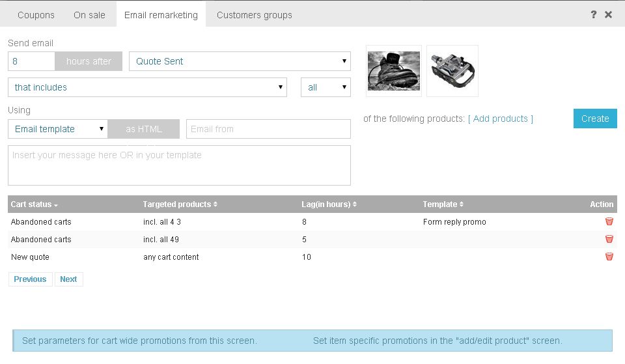Expand the 'that includes' dropdown
Screen dimensions: 625x364
[x=147, y=87]
